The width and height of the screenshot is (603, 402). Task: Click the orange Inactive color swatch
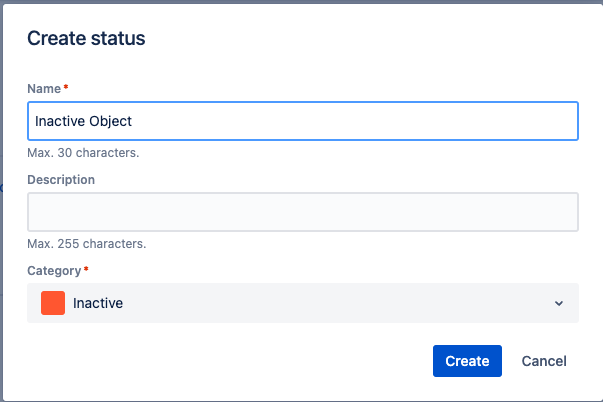point(53,303)
